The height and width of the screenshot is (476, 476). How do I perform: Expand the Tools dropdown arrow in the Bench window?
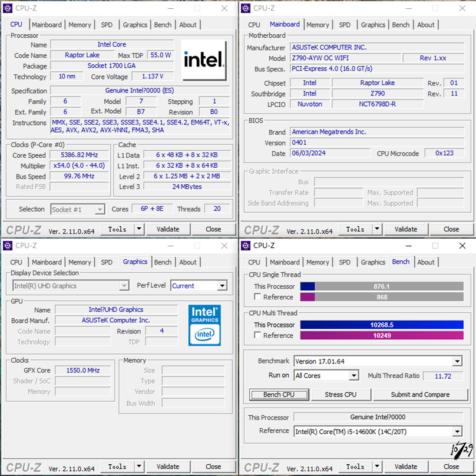pyautogui.click(x=376, y=466)
